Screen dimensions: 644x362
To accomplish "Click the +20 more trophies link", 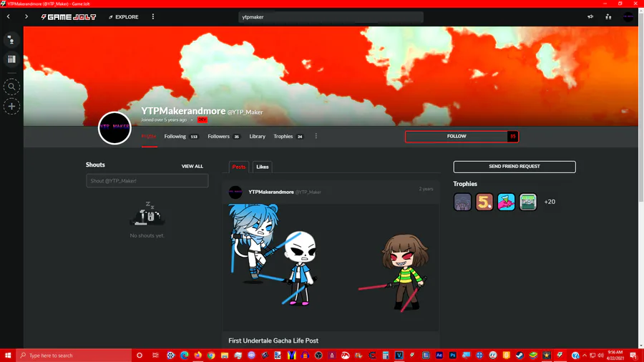I will 550,202.
